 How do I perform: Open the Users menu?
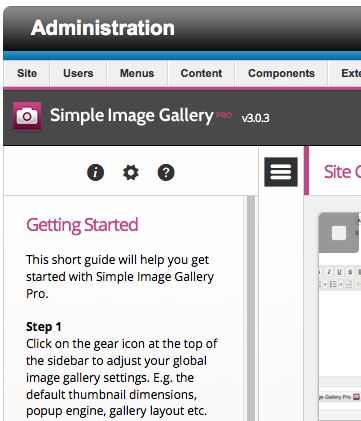click(78, 73)
